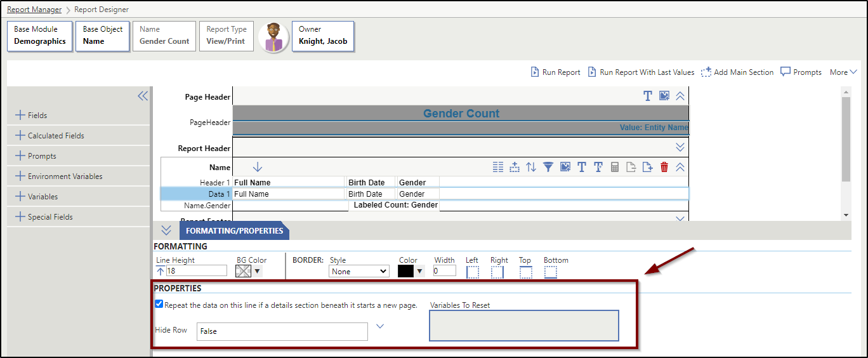The width and height of the screenshot is (868, 358).
Task: Open the border Style dropdown
Action: point(359,271)
